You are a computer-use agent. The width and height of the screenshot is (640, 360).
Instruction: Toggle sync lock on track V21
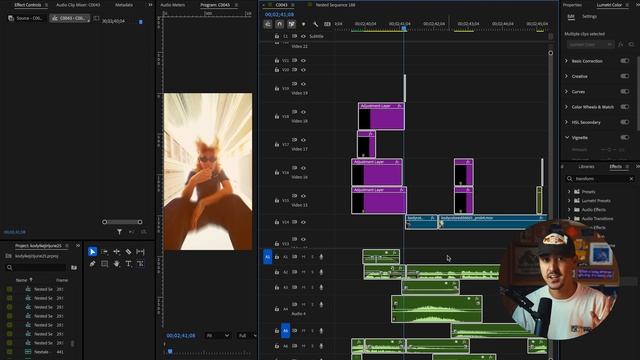pos(294,60)
